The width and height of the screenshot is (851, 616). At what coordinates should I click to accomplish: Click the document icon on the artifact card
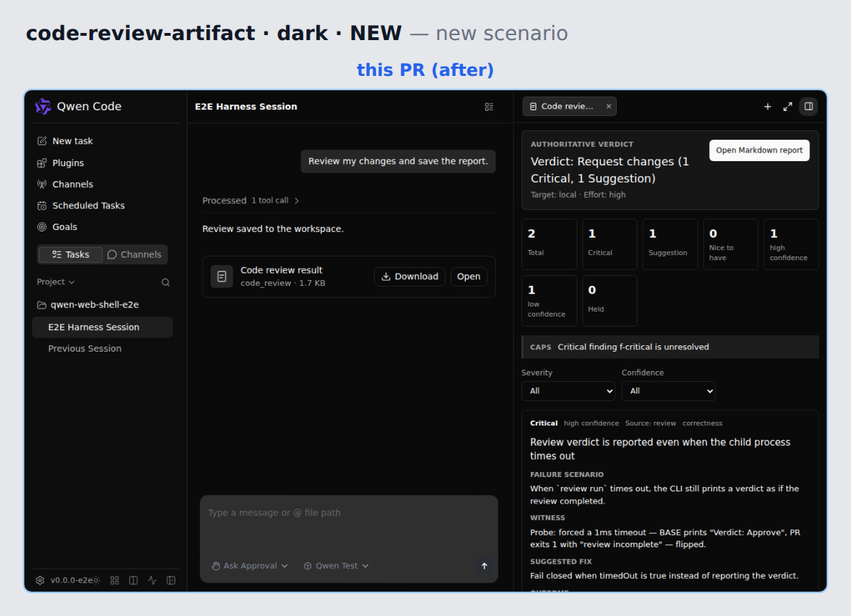[222, 276]
